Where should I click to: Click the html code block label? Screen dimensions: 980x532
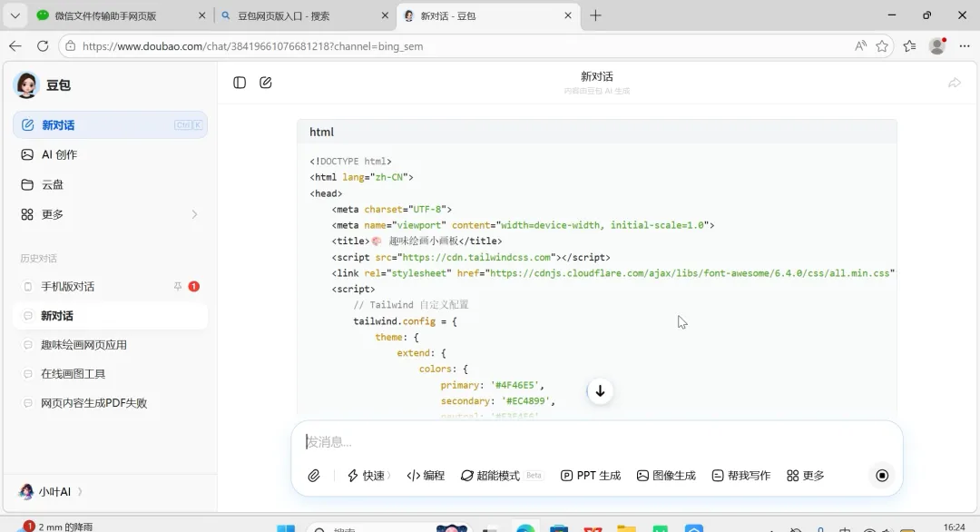click(322, 132)
